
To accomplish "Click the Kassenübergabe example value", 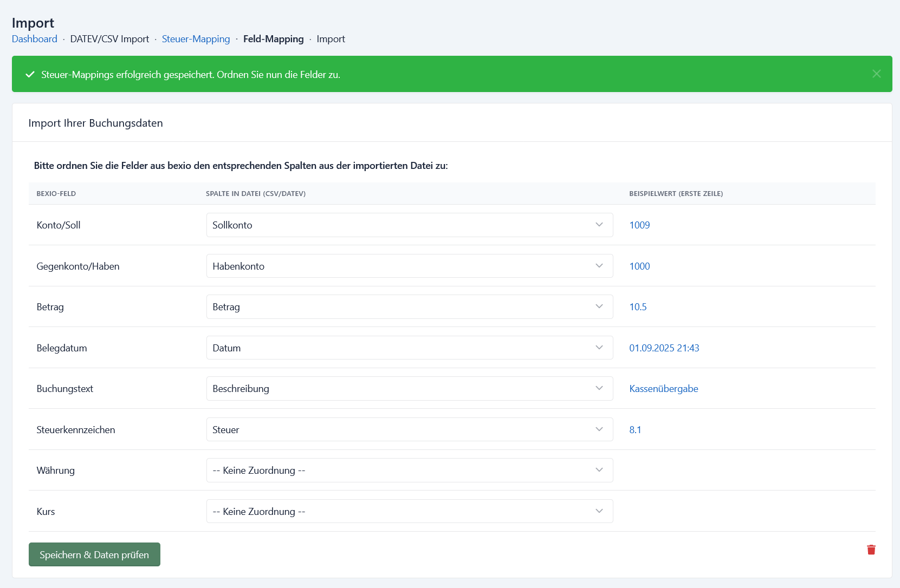I will (663, 389).
